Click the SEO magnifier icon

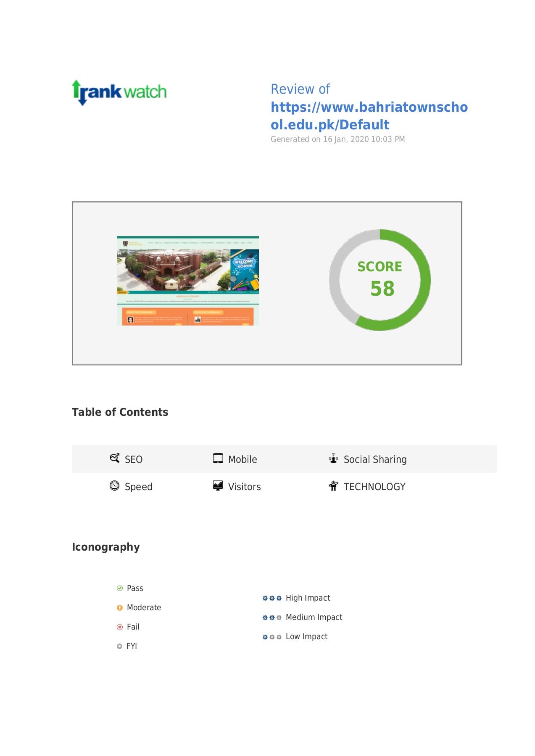pos(114,458)
